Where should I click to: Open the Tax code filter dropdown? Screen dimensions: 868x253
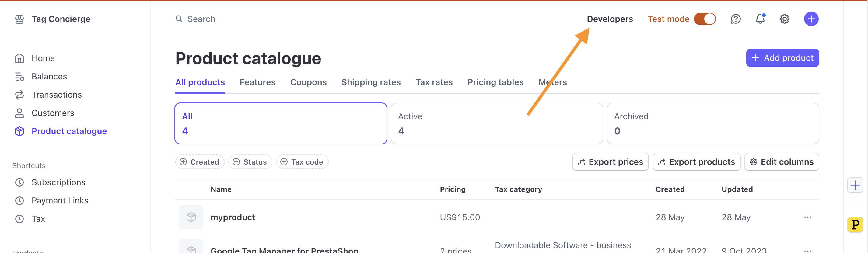[302, 162]
